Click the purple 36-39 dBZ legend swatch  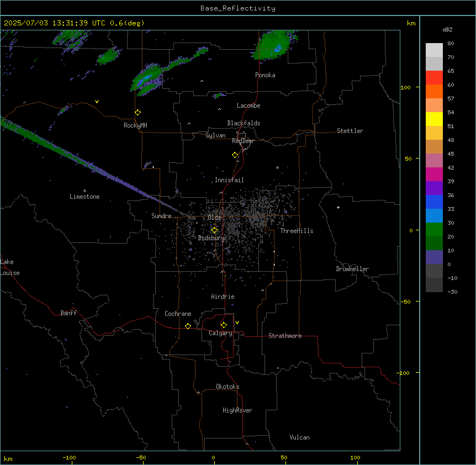point(434,188)
